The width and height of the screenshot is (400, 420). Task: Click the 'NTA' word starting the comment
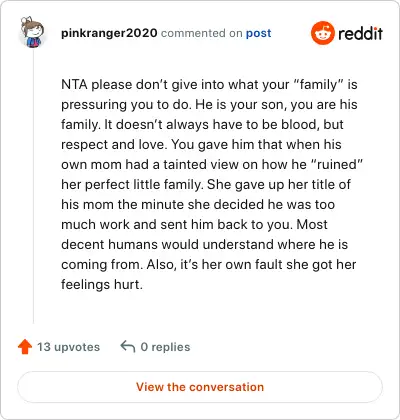(74, 84)
